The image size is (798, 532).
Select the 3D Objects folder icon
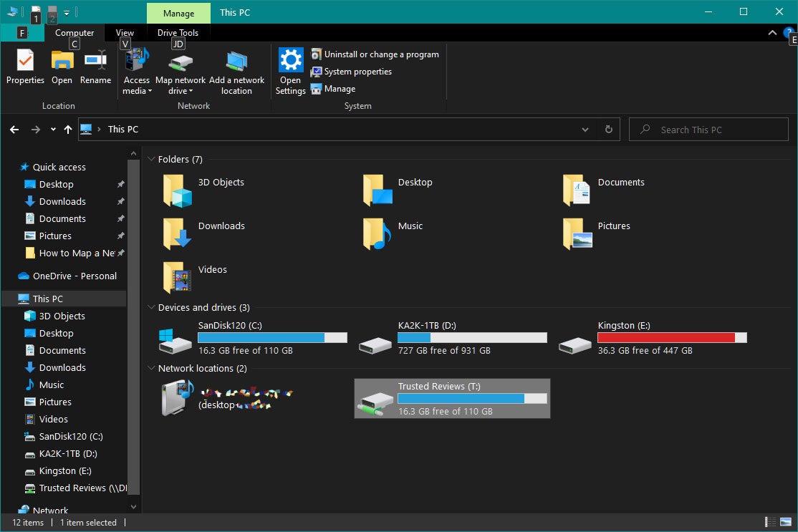tap(178, 190)
